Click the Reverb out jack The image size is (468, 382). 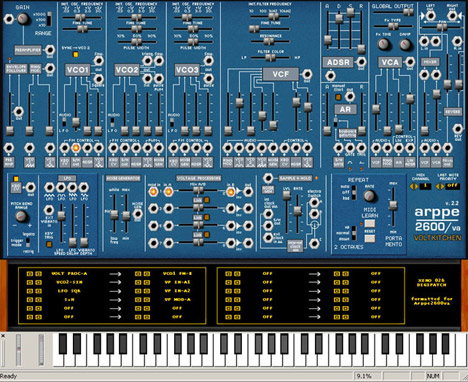coord(458,129)
